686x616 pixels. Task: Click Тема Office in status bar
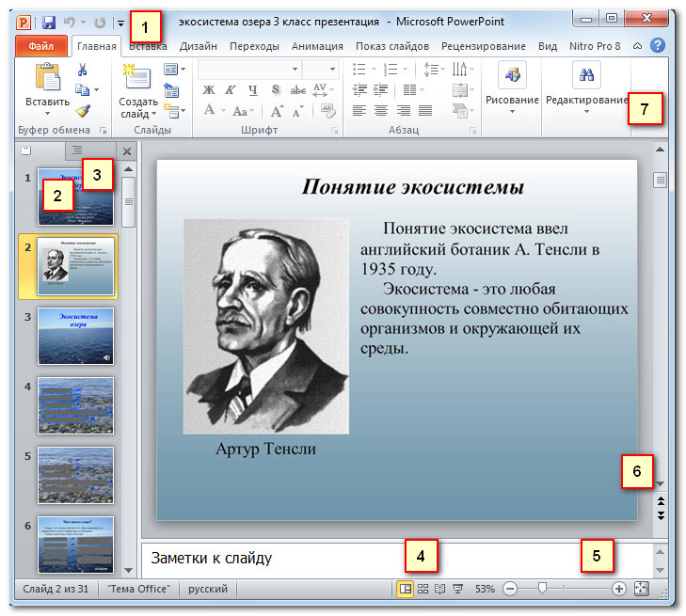click(x=138, y=589)
